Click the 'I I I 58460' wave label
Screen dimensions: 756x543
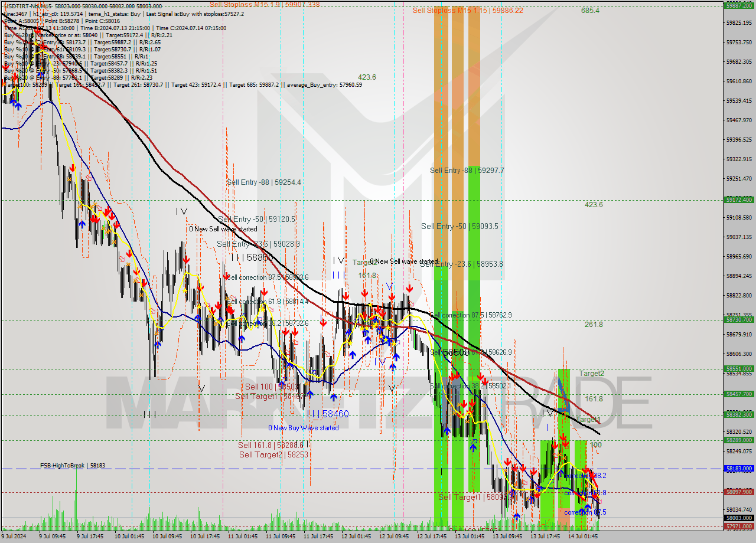click(327, 414)
